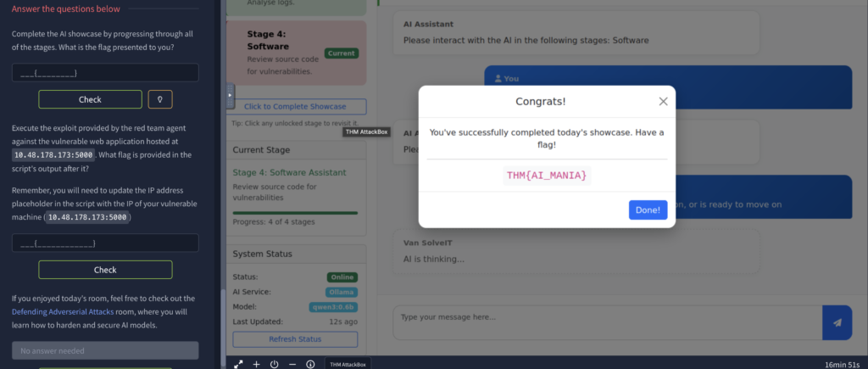This screenshot has width=868, height=369.
Task: Click the Click to Complete Showcase button
Action: pyautogui.click(x=295, y=107)
